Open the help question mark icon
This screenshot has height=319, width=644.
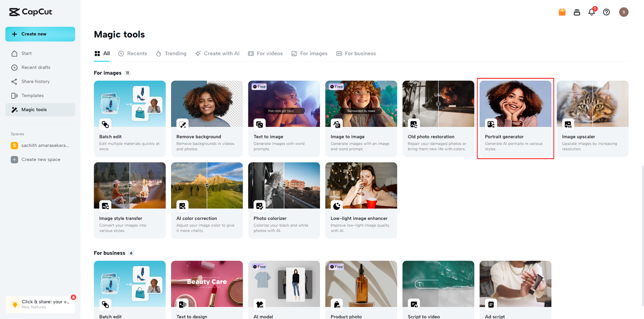pyautogui.click(x=606, y=12)
